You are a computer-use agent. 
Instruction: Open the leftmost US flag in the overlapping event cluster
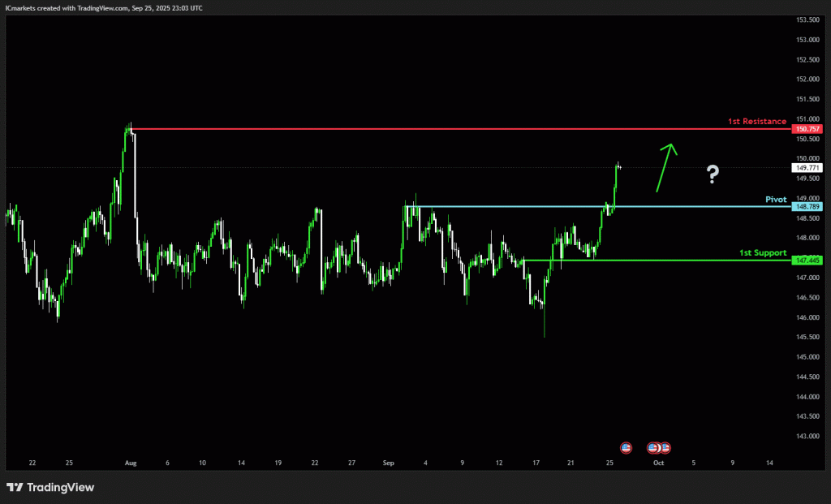(x=653, y=448)
